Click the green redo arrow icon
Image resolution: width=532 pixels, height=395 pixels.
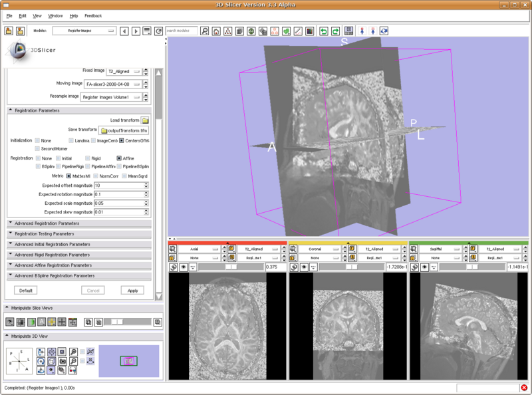(x=334, y=31)
